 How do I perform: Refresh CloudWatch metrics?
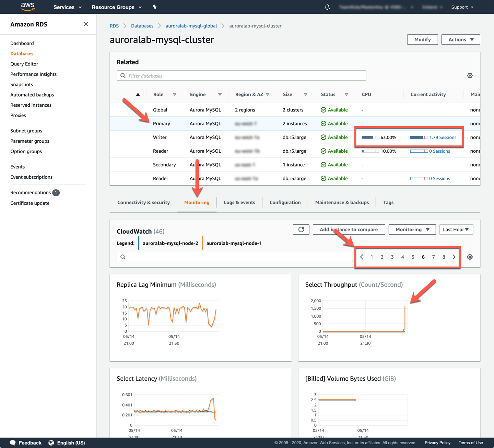(301, 229)
